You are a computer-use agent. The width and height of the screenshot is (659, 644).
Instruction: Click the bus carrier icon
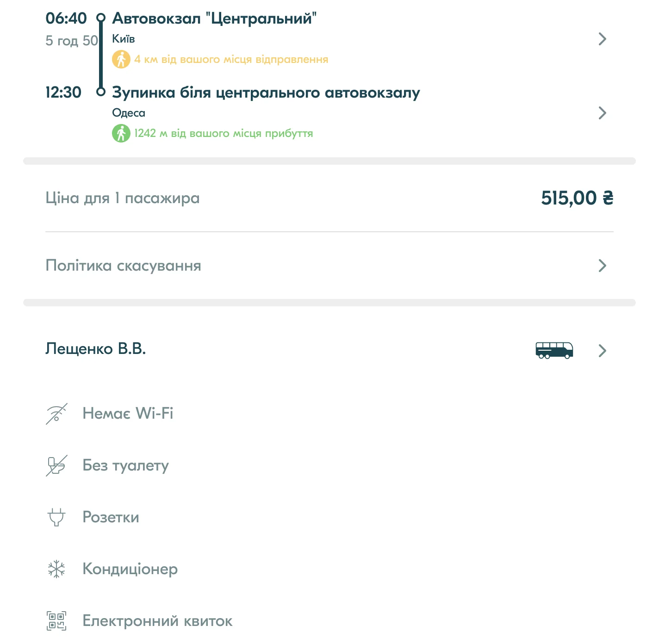click(x=554, y=350)
